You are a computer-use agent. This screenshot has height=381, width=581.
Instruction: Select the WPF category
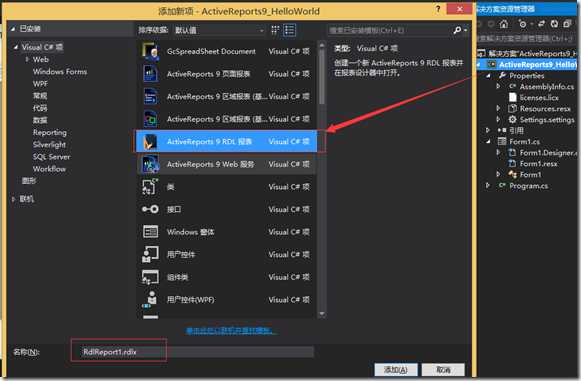(x=40, y=84)
